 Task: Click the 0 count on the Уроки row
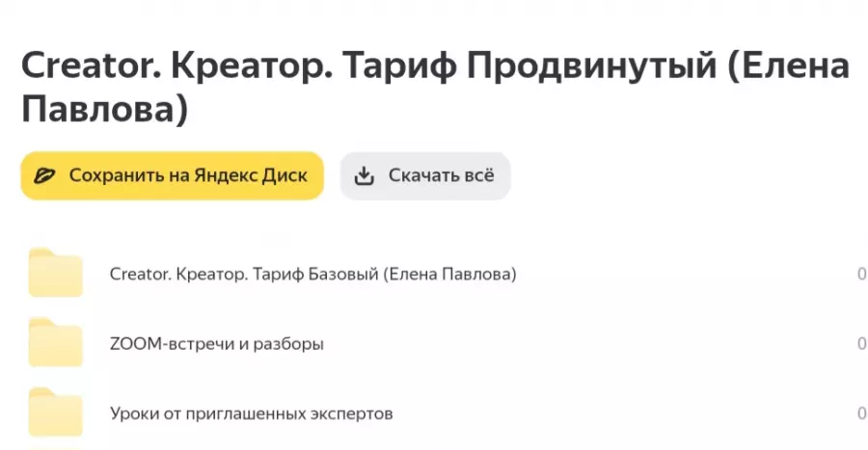(x=861, y=413)
